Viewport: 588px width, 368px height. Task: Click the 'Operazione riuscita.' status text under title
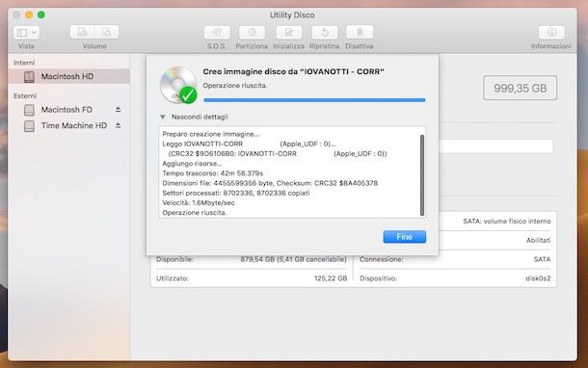[235, 86]
